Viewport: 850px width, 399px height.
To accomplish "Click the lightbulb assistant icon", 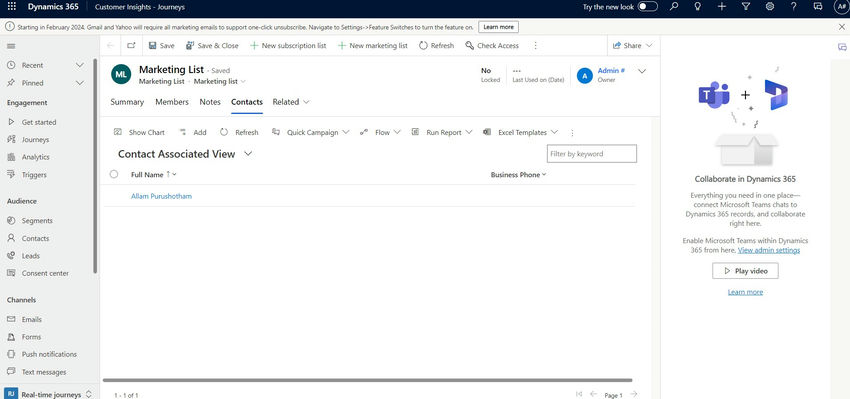I will tap(698, 7).
